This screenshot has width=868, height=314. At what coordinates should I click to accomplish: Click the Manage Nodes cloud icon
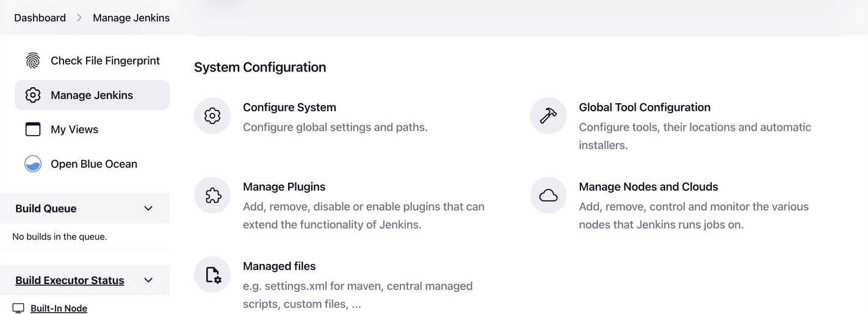(x=548, y=195)
